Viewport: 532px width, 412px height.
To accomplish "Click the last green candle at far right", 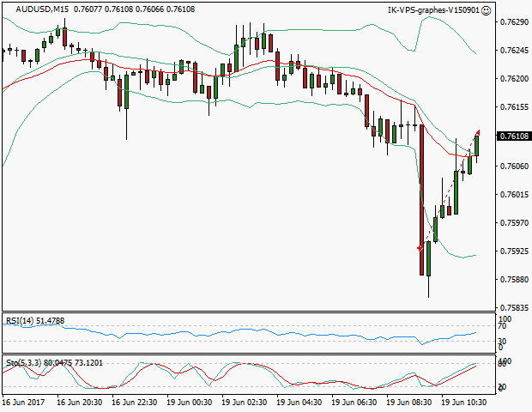I will pos(477,146).
